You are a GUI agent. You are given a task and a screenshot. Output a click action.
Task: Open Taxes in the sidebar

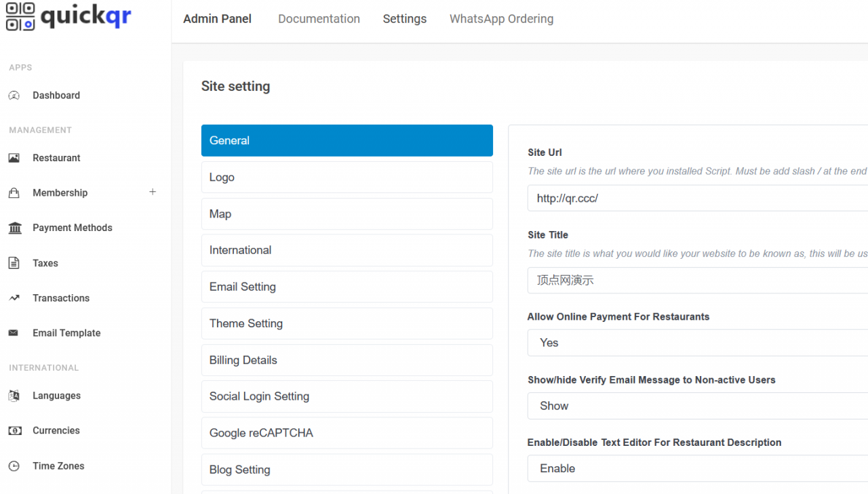[45, 263]
